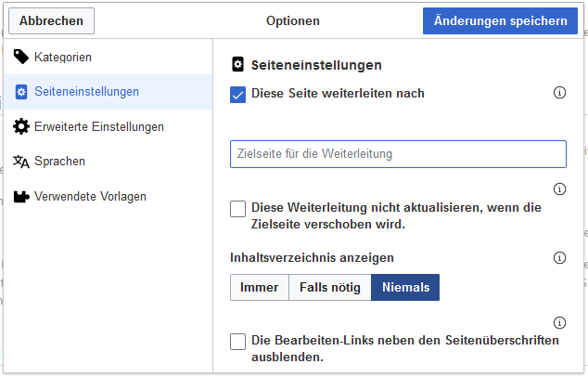Enable not updating redirect when target moved
This screenshot has width=588, height=377.
[x=237, y=209]
